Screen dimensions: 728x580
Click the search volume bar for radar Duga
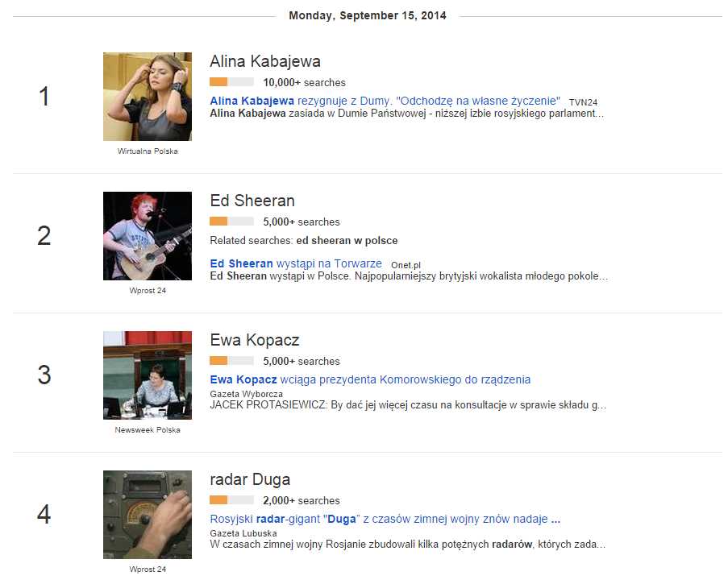coord(231,500)
